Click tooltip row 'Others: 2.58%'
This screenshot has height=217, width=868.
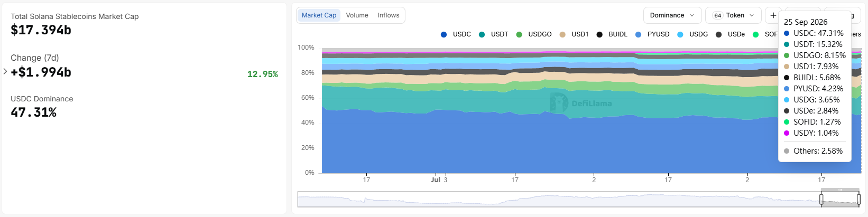(813, 151)
